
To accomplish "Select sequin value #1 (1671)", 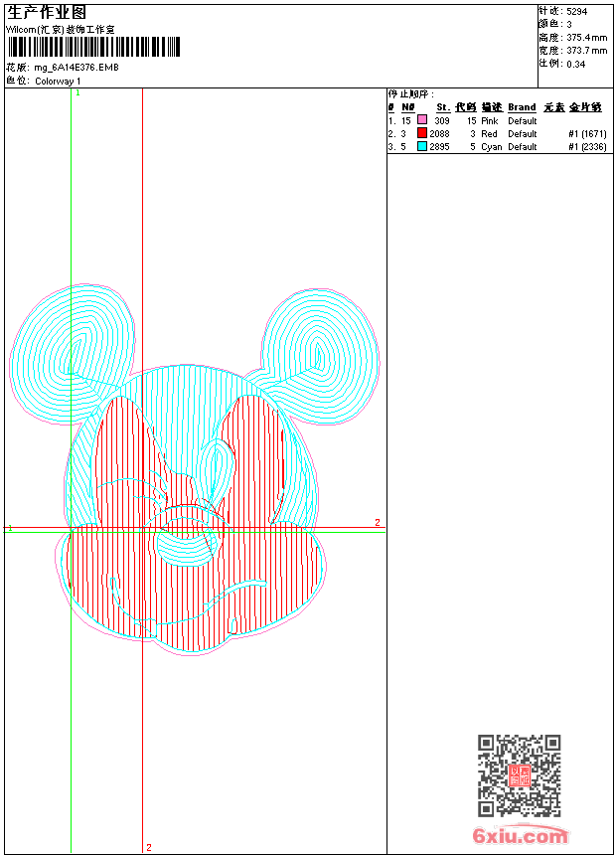I will click(587, 134).
